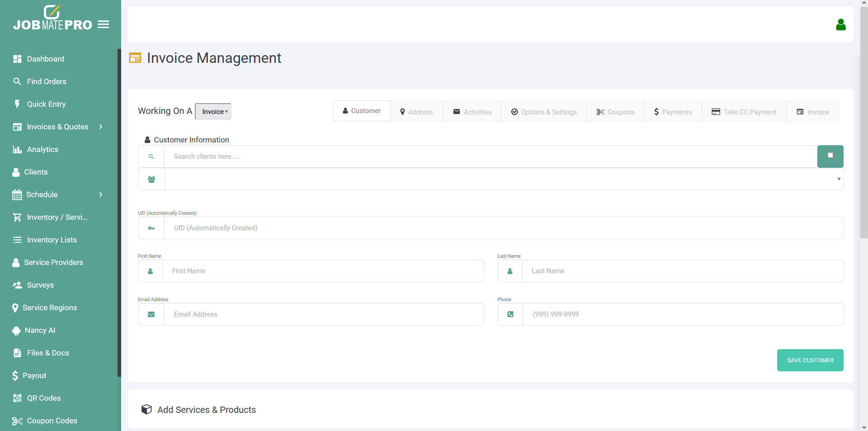868x431 pixels.
Task: Open the green user profile icon
Action: point(840,24)
